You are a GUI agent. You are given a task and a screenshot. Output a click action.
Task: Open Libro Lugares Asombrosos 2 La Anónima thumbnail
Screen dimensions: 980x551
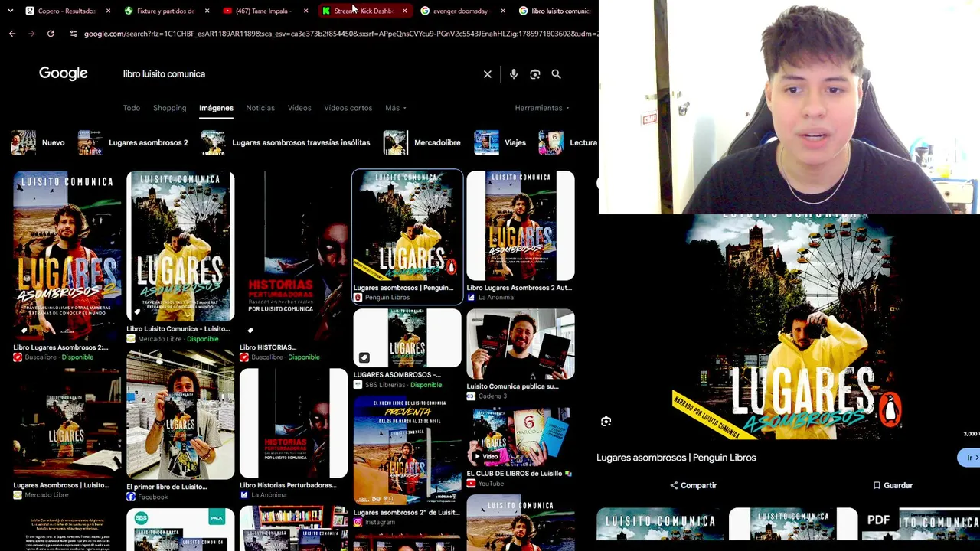click(521, 226)
